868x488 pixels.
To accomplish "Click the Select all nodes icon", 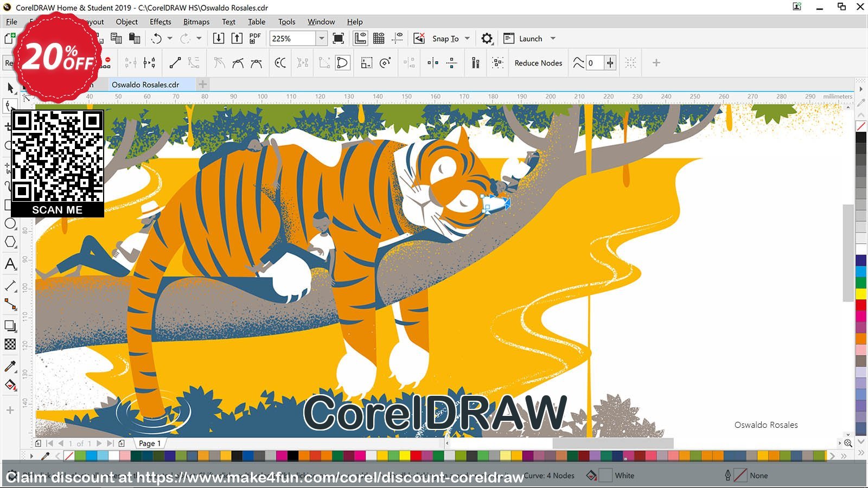I will click(x=498, y=63).
